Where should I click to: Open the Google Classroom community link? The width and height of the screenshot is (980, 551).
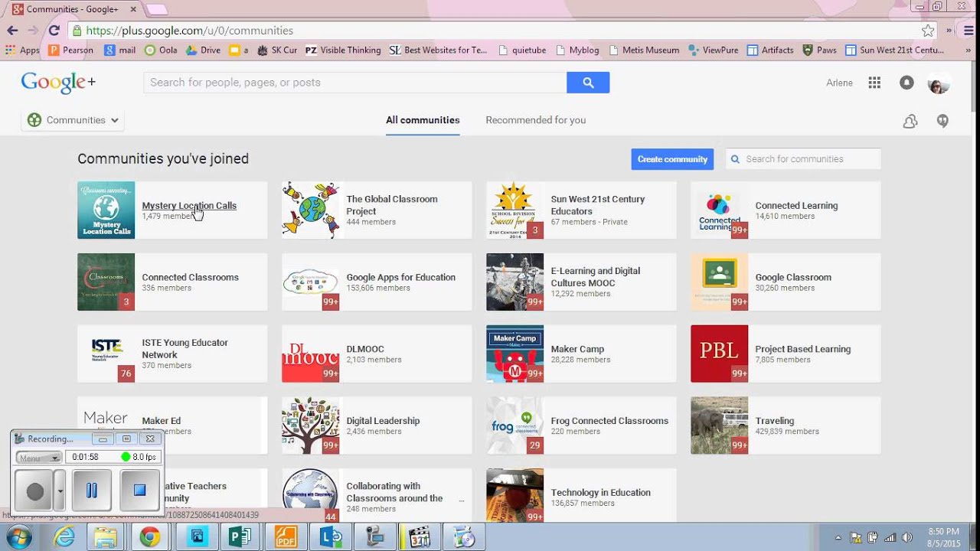(793, 277)
